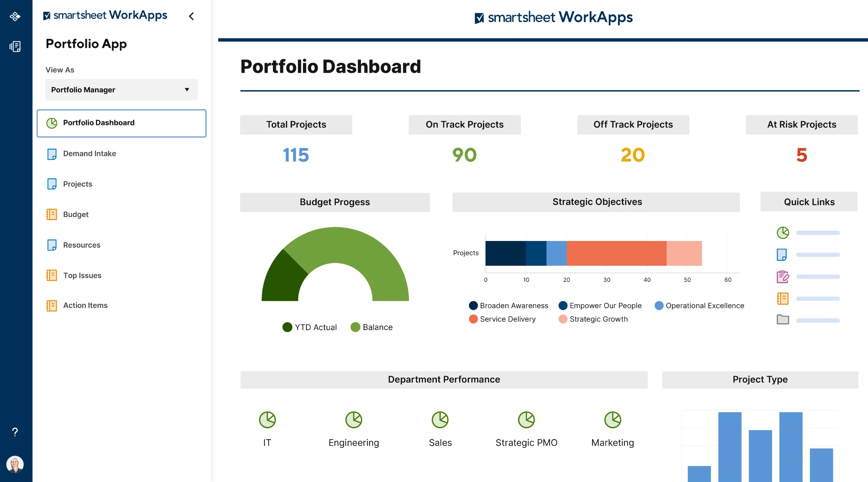Click the View As dropdown arrow
Image resolution: width=868 pixels, height=482 pixels.
(x=187, y=90)
